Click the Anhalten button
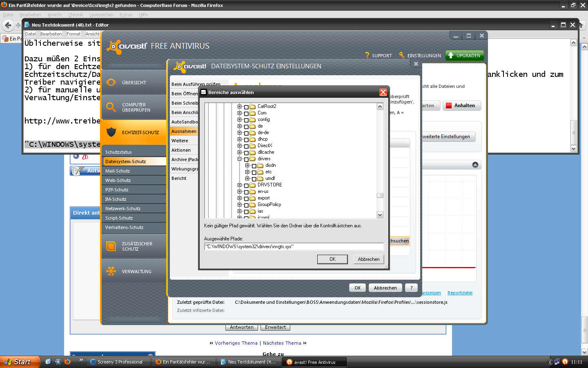The image size is (588, 368). (462, 105)
